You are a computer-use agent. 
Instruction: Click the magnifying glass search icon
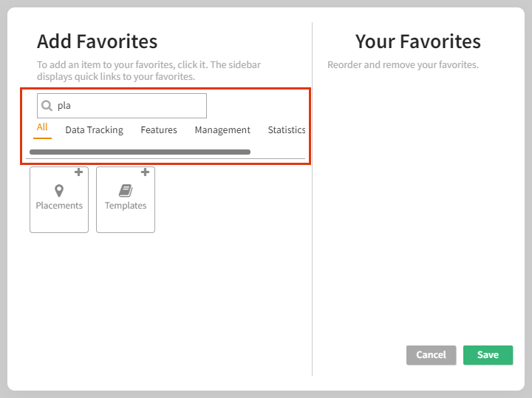point(47,106)
